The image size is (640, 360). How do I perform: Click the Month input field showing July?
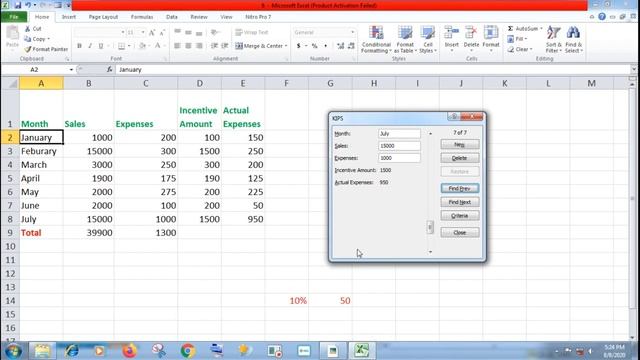[x=399, y=133]
